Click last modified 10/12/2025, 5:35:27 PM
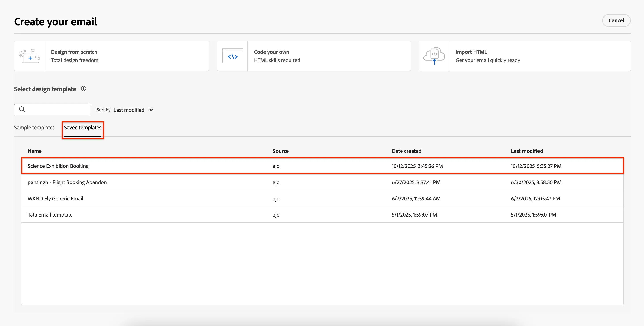The width and height of the screenshot is (644, 326). [536, 166]
